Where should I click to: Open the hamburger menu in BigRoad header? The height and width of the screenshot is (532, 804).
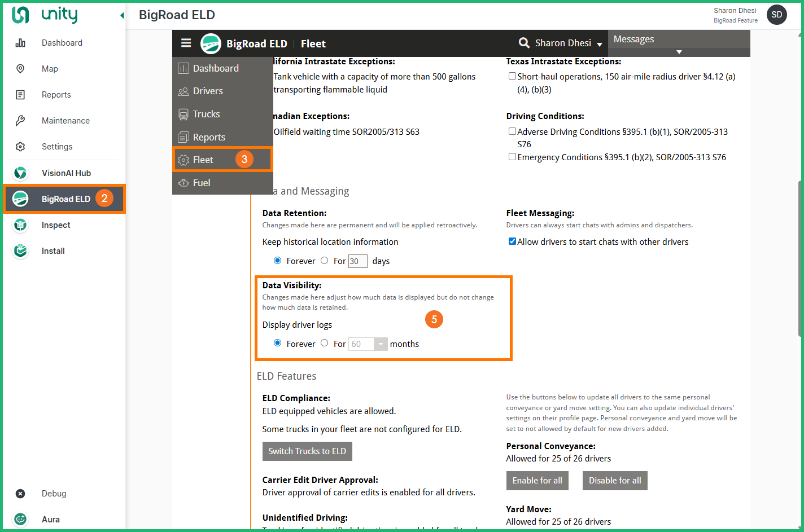click(x=186, y=43)
